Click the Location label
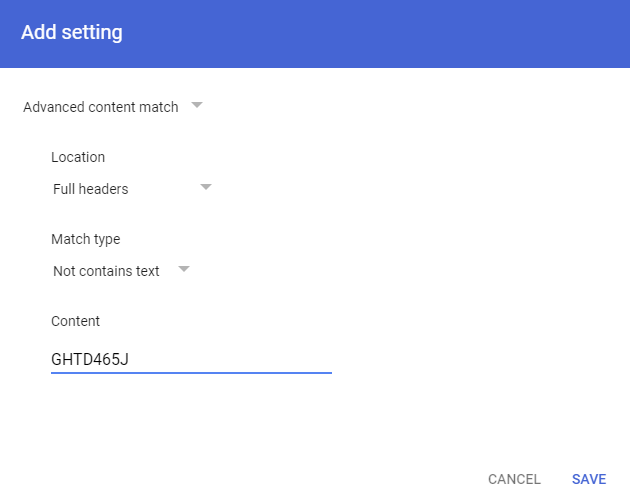Screen dimensions: 630x501 [78, 157]
